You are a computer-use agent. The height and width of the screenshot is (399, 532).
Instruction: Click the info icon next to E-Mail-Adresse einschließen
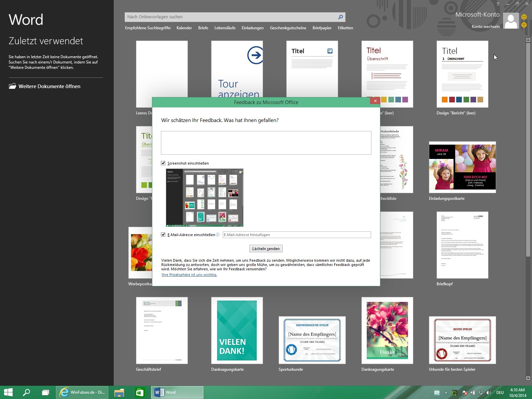click(x=218, y=235)
